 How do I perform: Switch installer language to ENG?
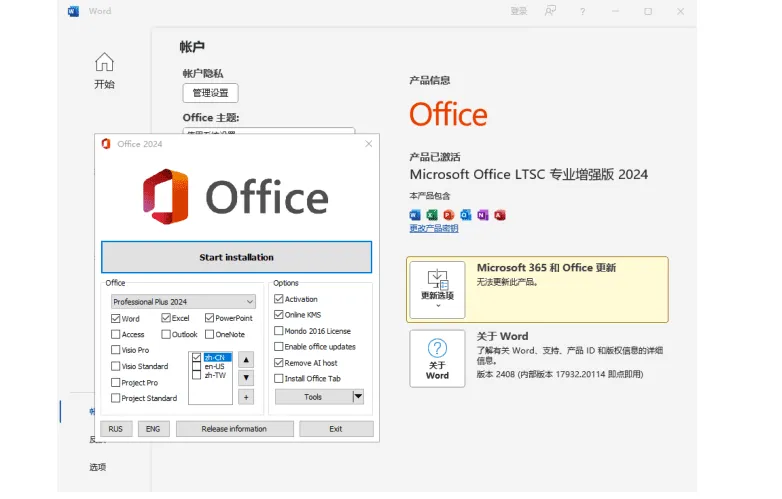tap(153, 429)
